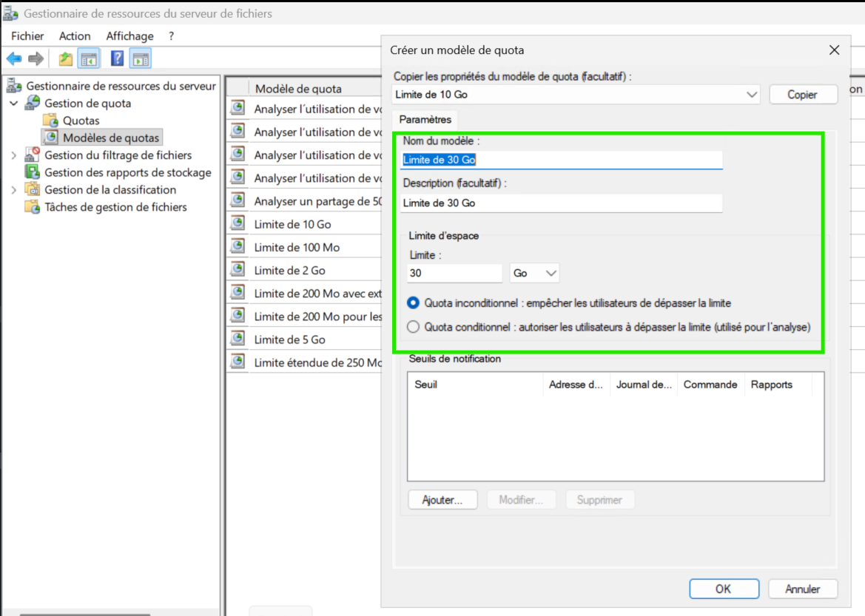Click the blue Help question mark icon
This screenshot has height=616, width=865.
point(117,59)
